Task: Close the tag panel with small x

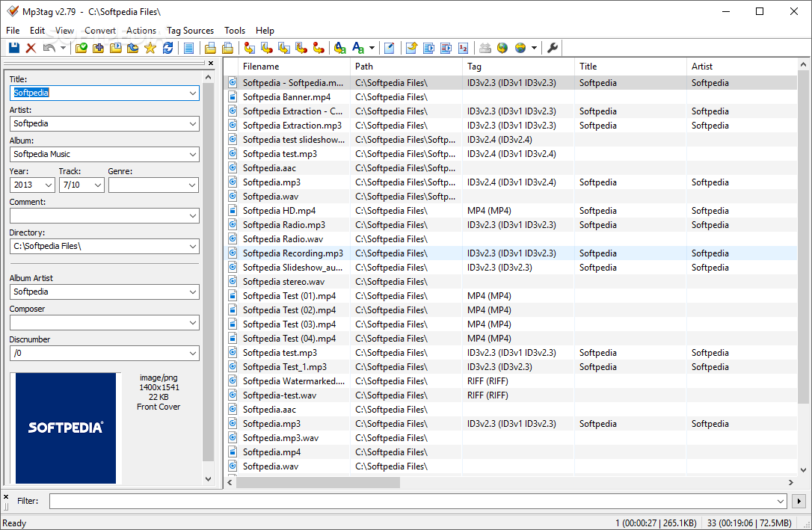Action: click(211, 63)
